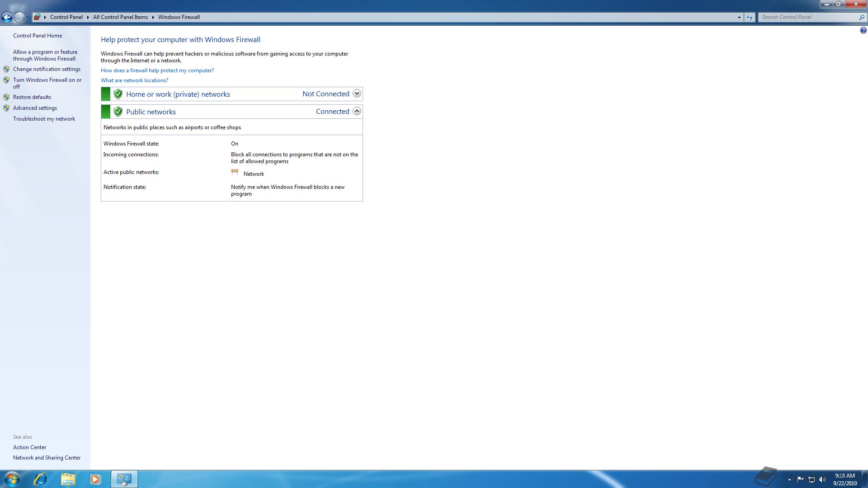Screen dimensions: 868x488
Task: Click the bench icon beside Network
Action: tap(235, 173)
